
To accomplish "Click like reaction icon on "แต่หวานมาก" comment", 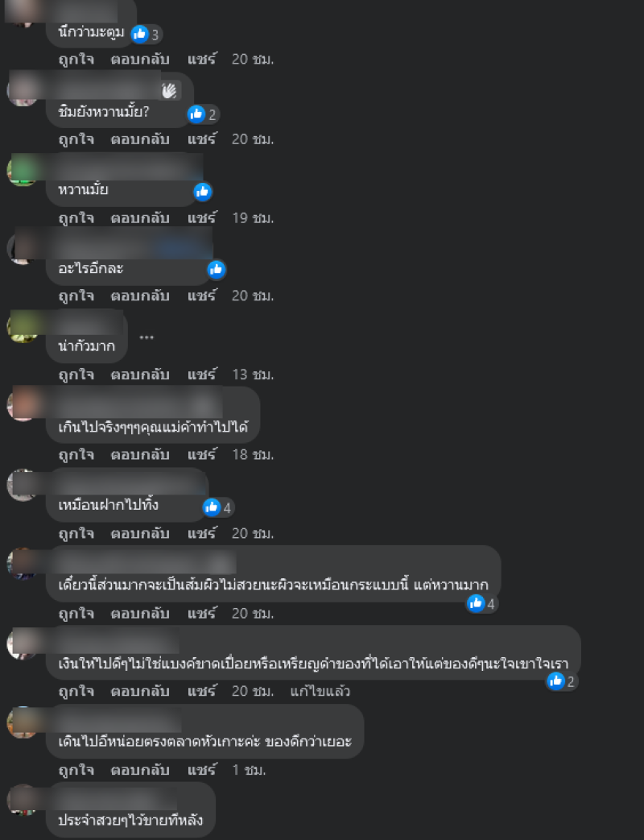I will (x=476, y=603).
